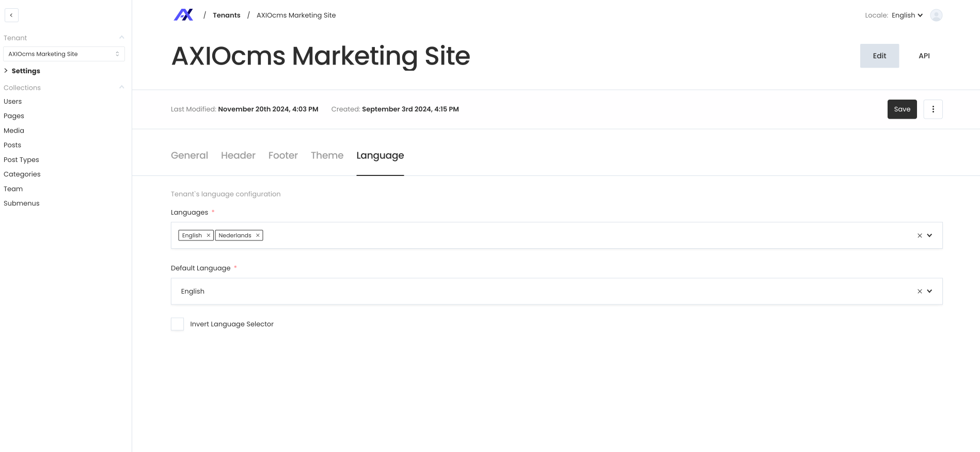This screenshot has width=980, height=452.
Task: Open the user avatar menu
Action: click(x=936, y=15)
